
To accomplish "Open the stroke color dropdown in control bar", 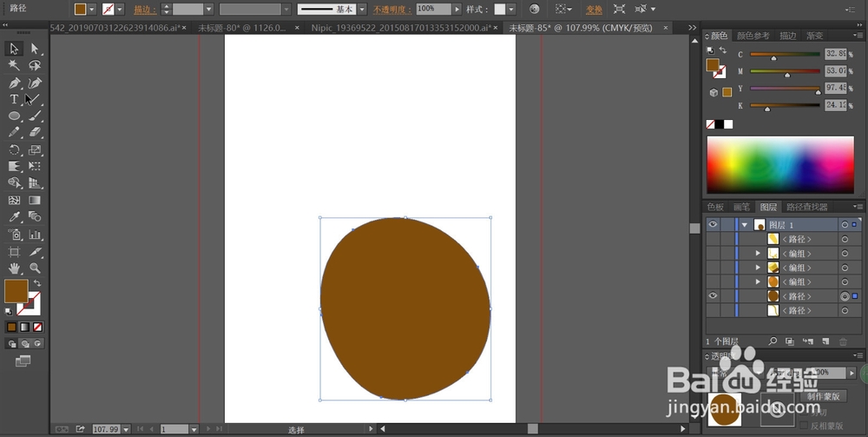I will pos(120,10).
